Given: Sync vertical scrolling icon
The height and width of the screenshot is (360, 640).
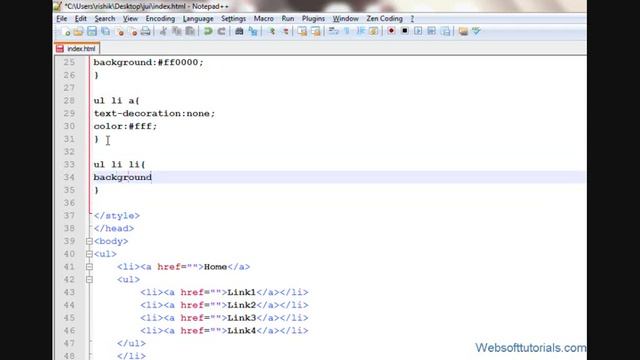Looking at the screenshot, I should (x=302, y=31).
